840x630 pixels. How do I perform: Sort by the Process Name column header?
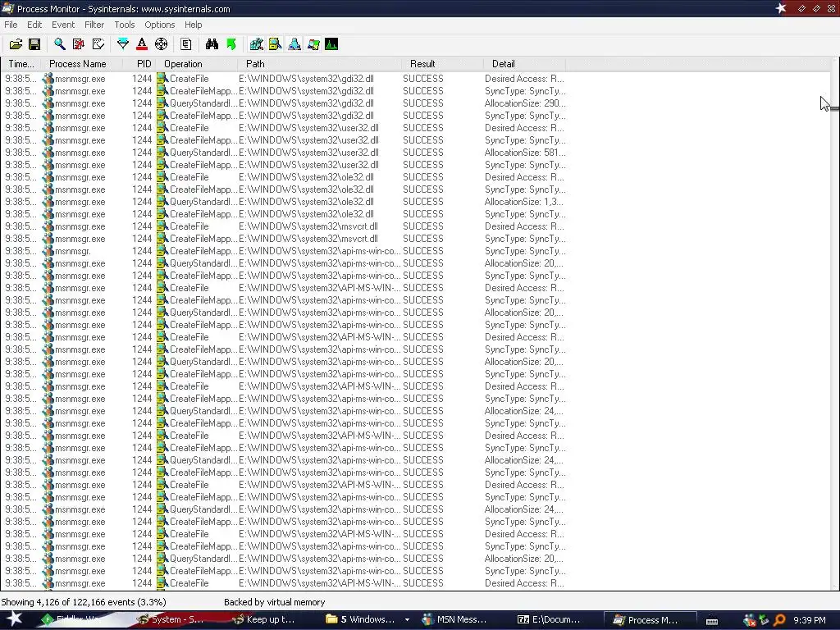(x=82, y=64)
